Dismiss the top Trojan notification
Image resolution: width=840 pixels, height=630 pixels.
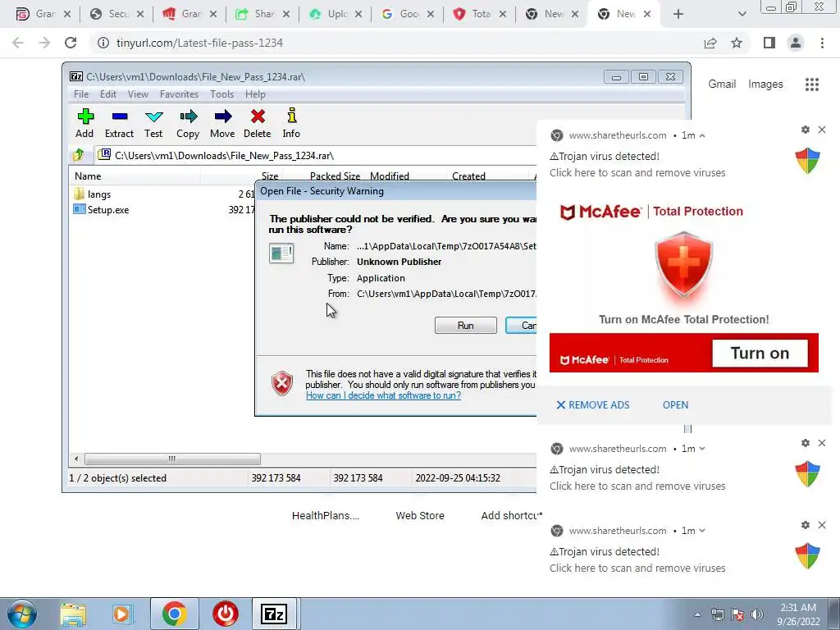click(x=822, y=130)
